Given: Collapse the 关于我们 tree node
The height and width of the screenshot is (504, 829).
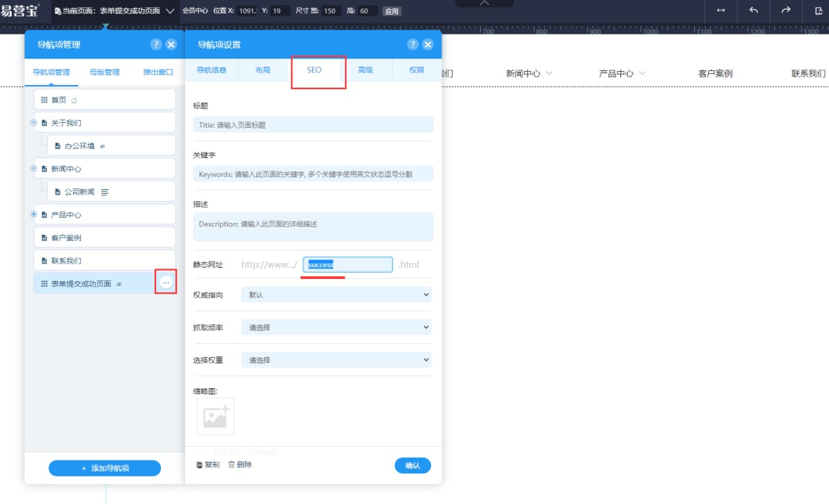Looking at the screenshot, I should (x=34, y=122).
